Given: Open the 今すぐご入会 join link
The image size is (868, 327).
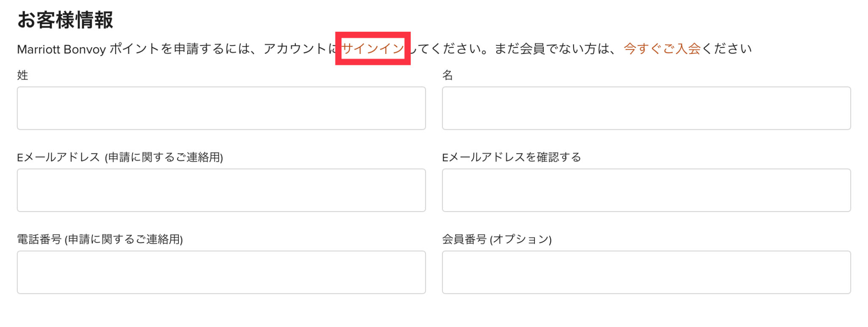Looking at the screenshot, I should tap(662, 49).
